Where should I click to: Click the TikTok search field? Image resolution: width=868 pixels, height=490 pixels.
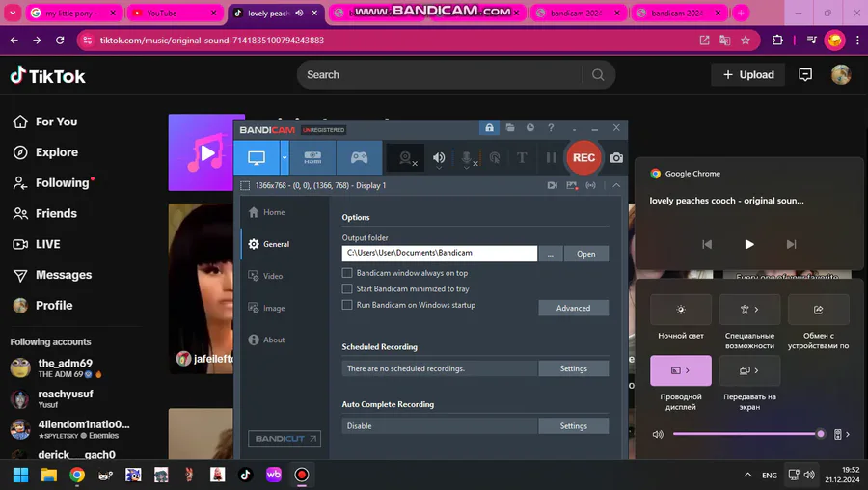pos(440,74)
